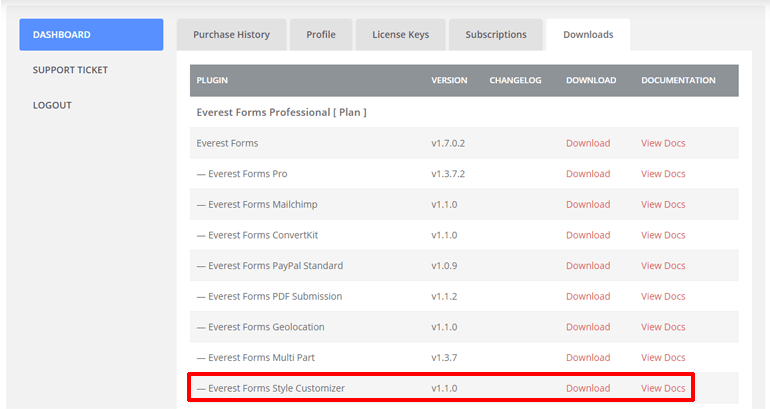
Task: Download Everest Forms Style Customizer
Action: pyautogui.click(x=588, y=388)
